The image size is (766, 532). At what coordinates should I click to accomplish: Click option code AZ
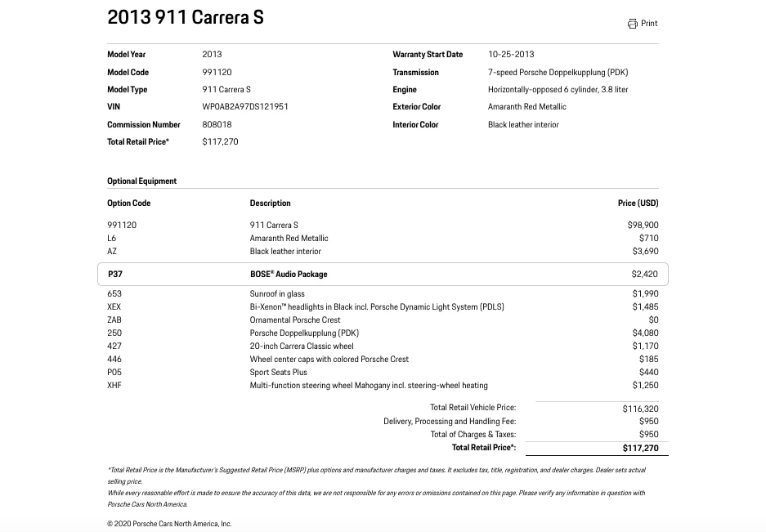coord(112,252)
